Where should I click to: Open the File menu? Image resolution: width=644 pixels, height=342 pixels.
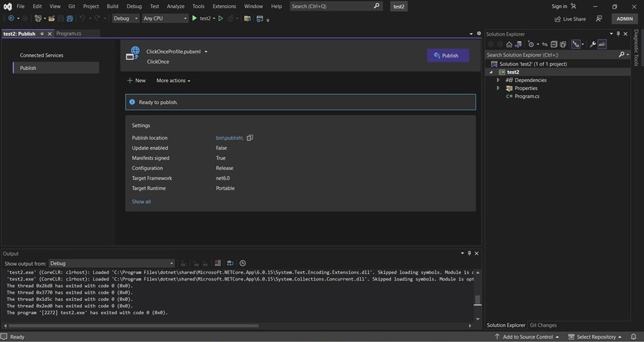coord(21,7)
